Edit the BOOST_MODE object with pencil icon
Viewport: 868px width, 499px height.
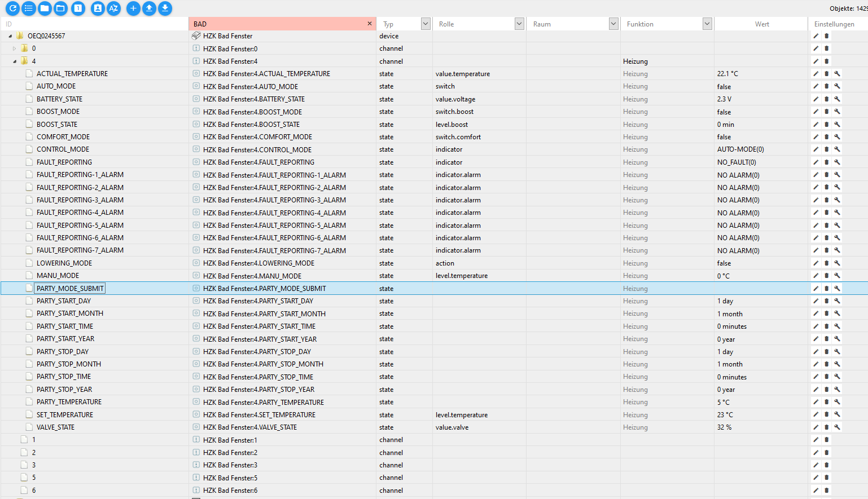[x=816, y=112]
